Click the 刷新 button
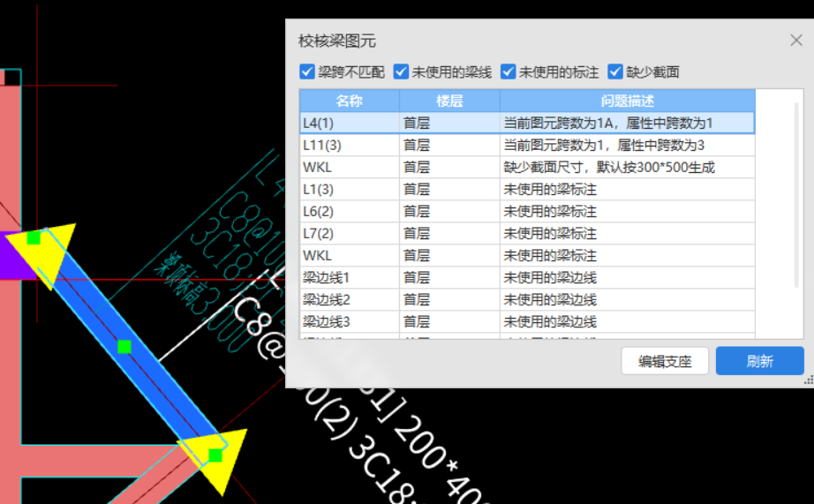The image size is (814, 504). (x=760, y=361)
